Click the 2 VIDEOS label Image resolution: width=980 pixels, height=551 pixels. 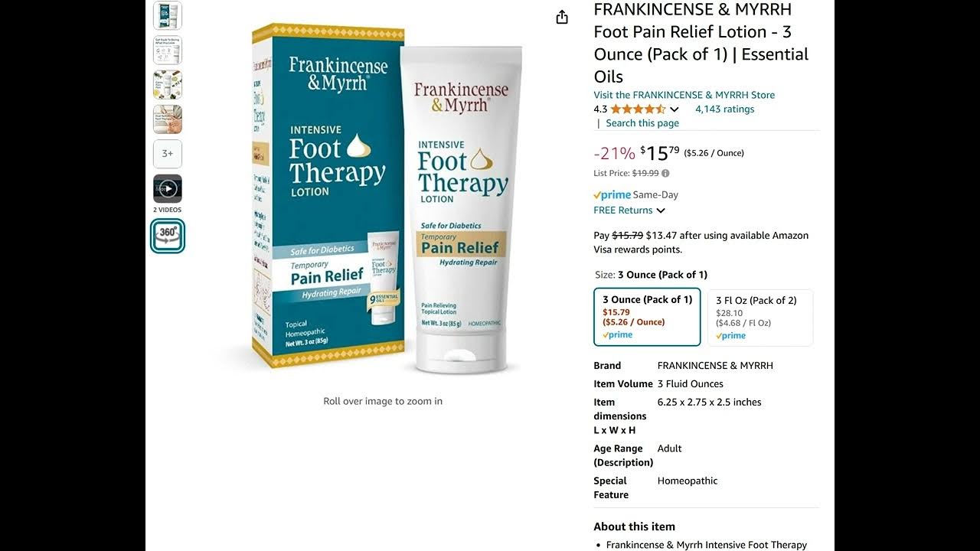pos(168,210)
